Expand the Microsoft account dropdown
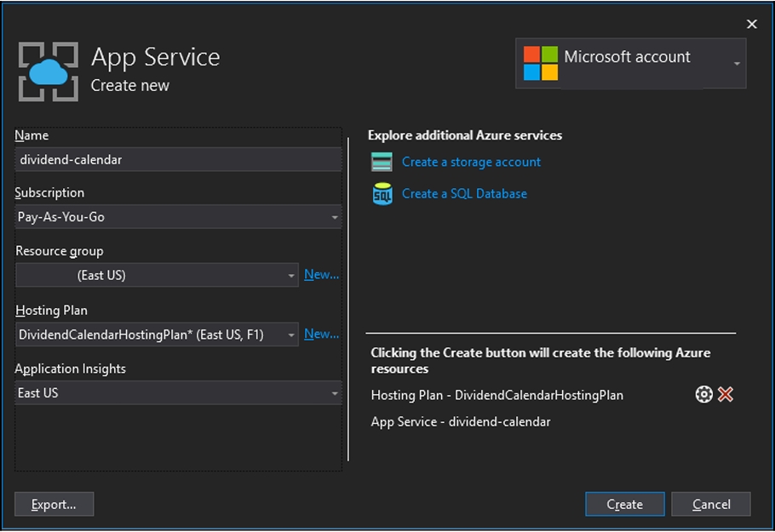 [x=737, y=64]
